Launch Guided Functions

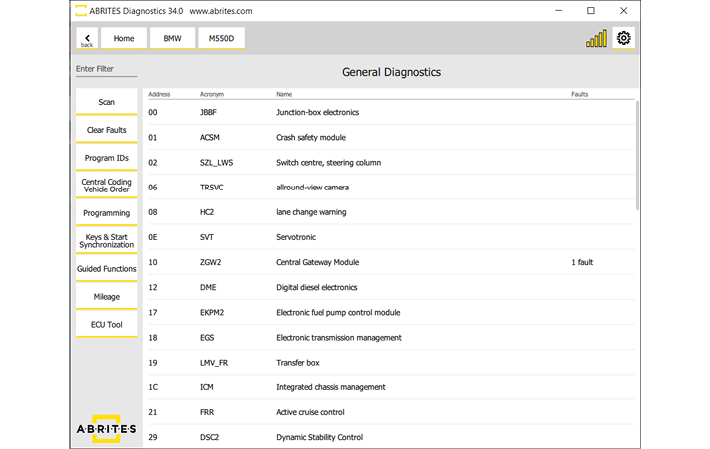[x=106, y=269]
